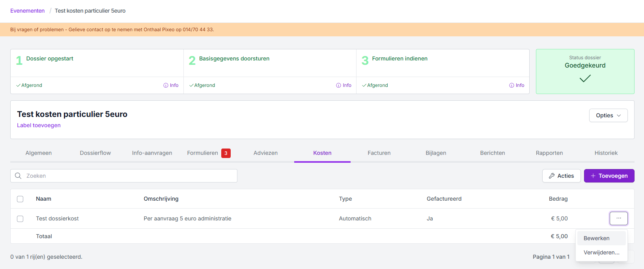Choose Verwijderen from the row menu
Image resolution: width=644 pixels, height=269 pixels.
tap(601, 252)
